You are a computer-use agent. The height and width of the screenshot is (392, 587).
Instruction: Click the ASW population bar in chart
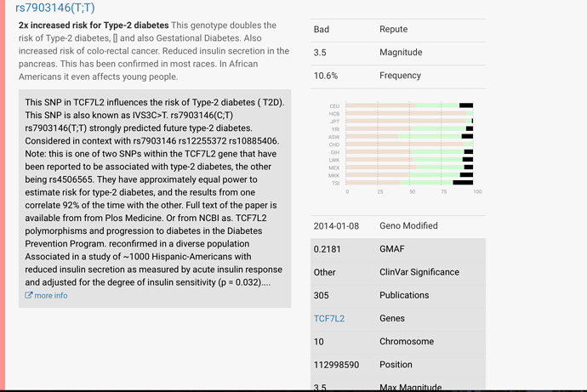tap(409, 137)
